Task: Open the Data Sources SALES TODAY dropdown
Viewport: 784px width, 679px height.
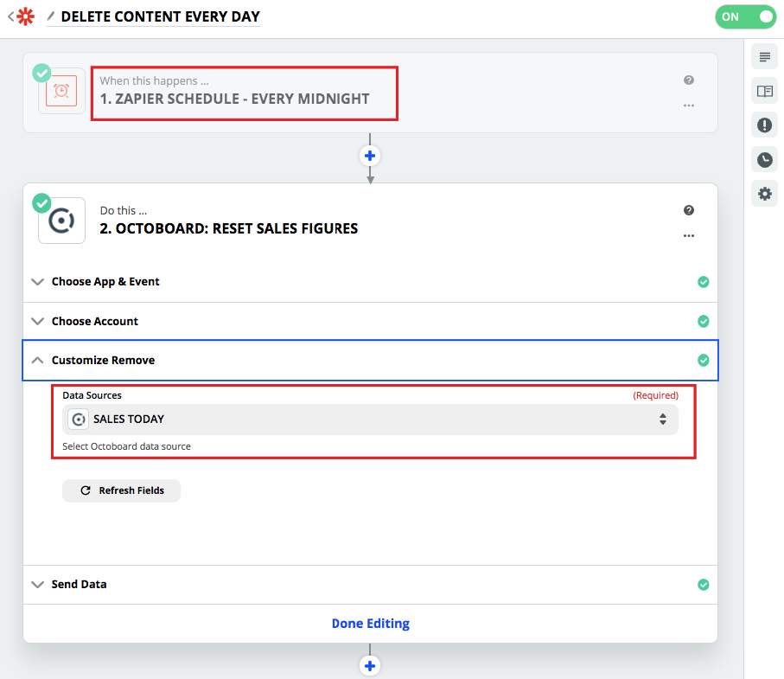Action: (x=370, y=420)
